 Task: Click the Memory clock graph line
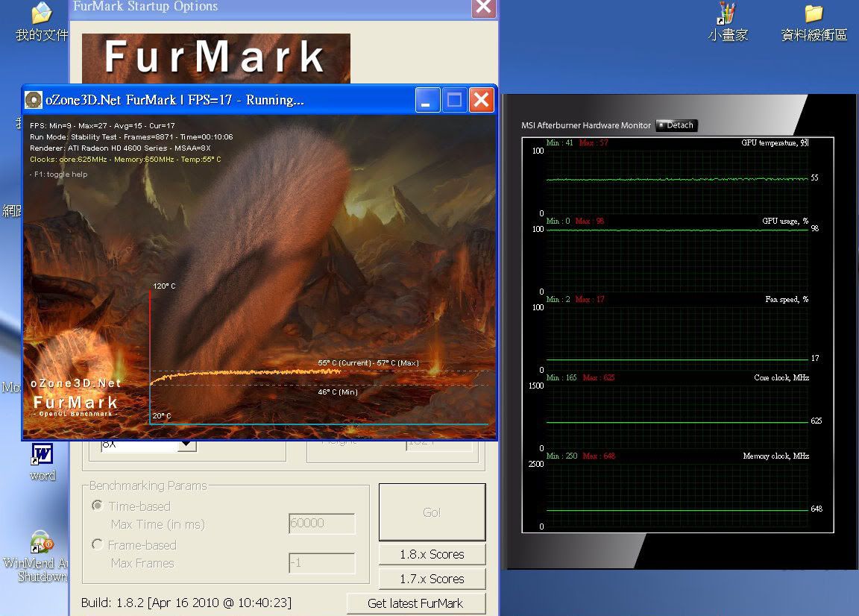click(x=677, y=510)
